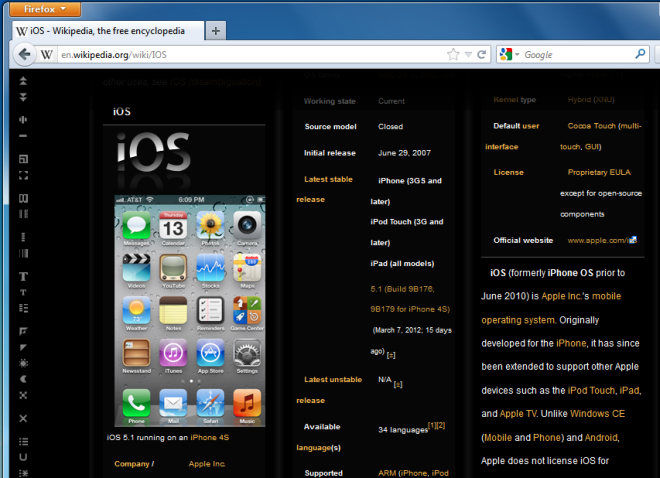Open the iOS home screen screenshot image
Image resolution: width=660 pixels, height=478 pixels.
pos(190,311)
